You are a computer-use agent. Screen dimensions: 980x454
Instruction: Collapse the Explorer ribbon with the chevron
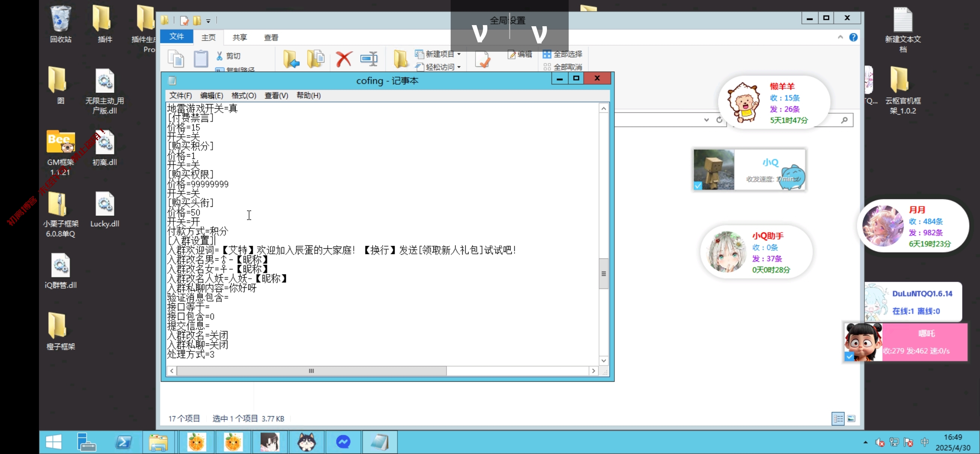point(840,37)
